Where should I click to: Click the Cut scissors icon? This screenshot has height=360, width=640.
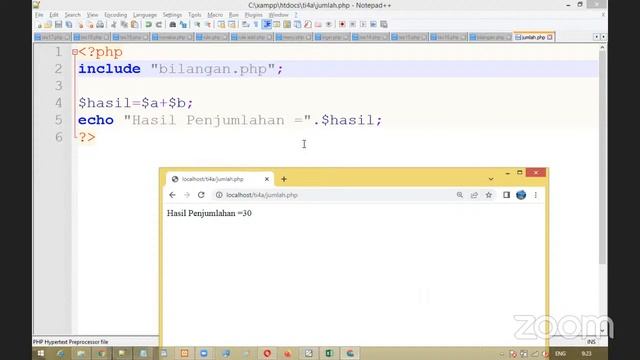click(x=114, y=25)
